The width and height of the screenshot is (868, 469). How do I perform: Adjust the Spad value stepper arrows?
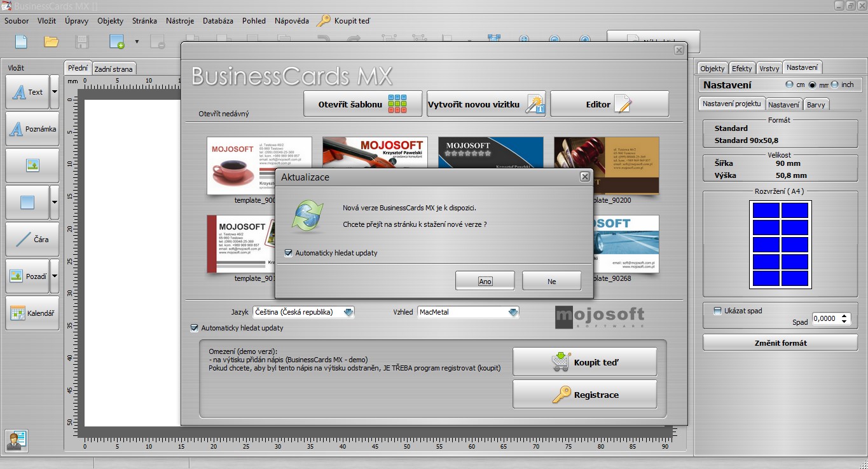pyautogui.click(x=844, y=318)
